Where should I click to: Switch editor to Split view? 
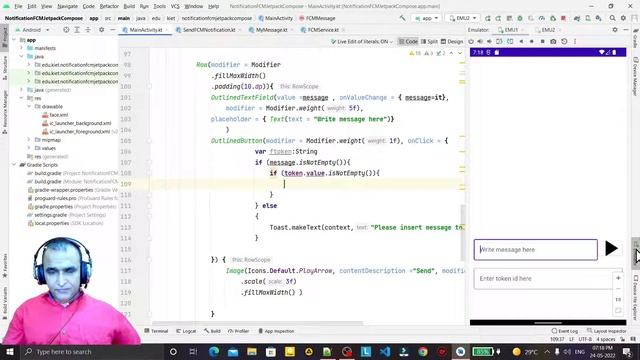click(429, 41)
